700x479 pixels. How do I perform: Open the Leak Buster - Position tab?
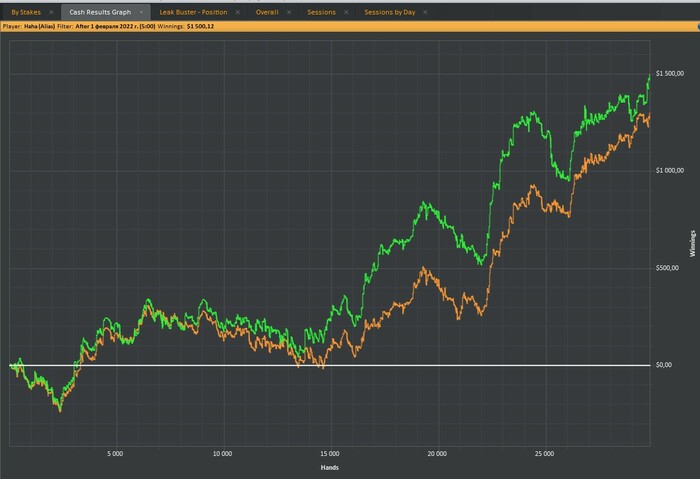(193, 12)
